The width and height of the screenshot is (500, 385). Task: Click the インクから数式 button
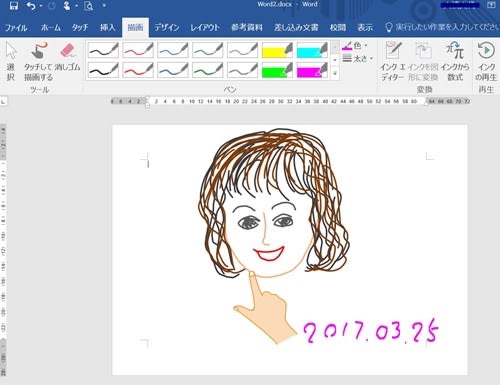pyautogui.click(x=455, y=62)
